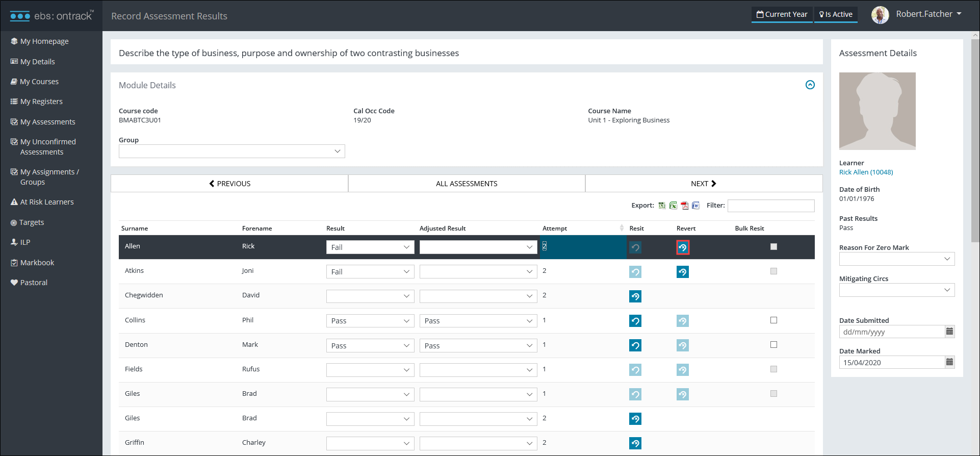Open the Date Marked calendar picker
Screen dimensions: 980x456
click(949, 362)
